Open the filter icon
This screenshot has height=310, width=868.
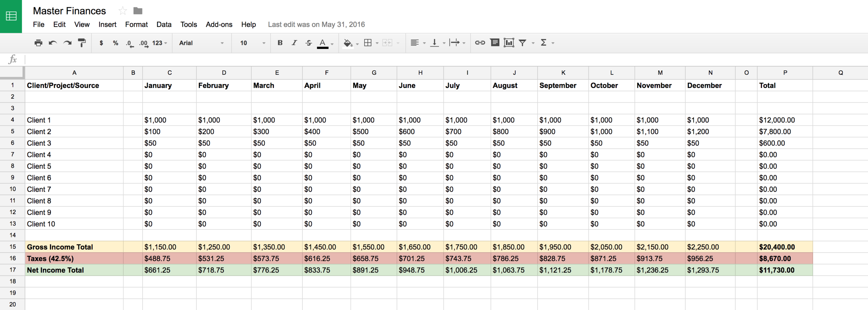click(523, 43)
